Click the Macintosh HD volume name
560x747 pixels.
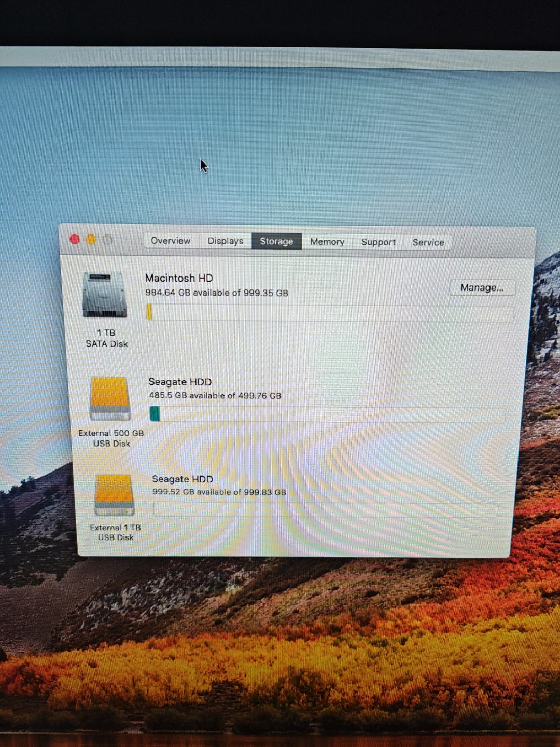[179, 278]
